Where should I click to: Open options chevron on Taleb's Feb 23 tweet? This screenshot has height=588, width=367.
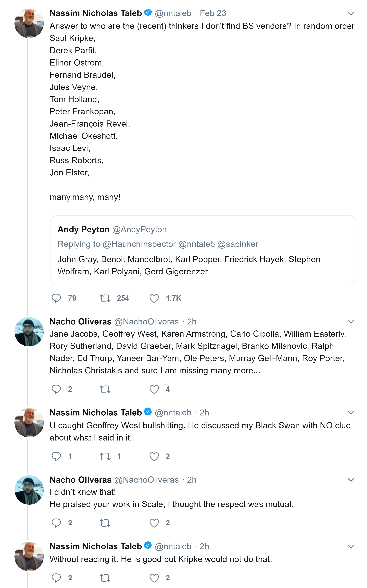[351, 13]
